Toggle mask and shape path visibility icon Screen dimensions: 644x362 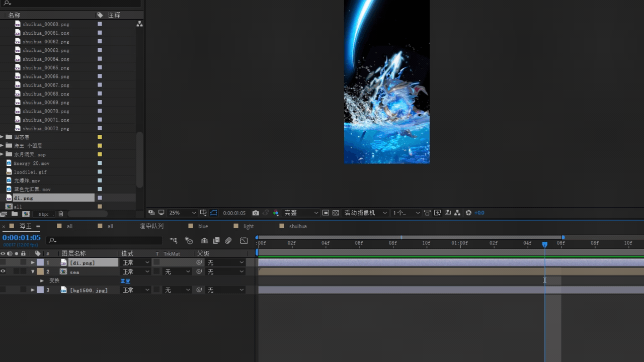[214, 213]
